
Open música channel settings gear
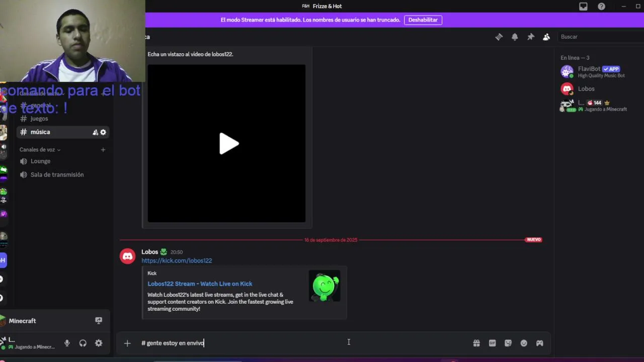point(103,132)
